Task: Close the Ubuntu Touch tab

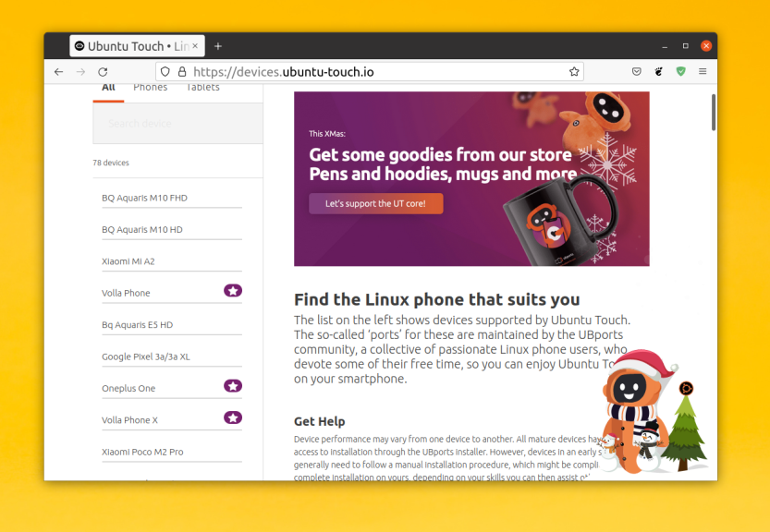Action: [195, 46]
